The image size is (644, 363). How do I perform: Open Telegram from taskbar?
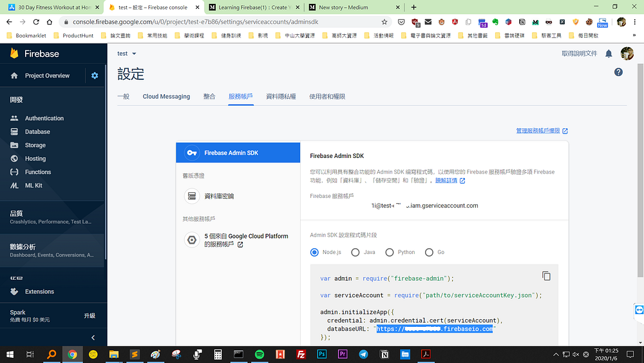(363, 355)
